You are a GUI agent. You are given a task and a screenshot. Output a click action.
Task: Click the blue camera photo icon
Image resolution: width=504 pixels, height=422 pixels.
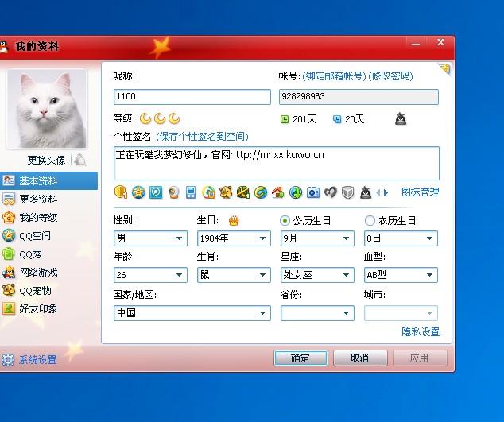313,192
